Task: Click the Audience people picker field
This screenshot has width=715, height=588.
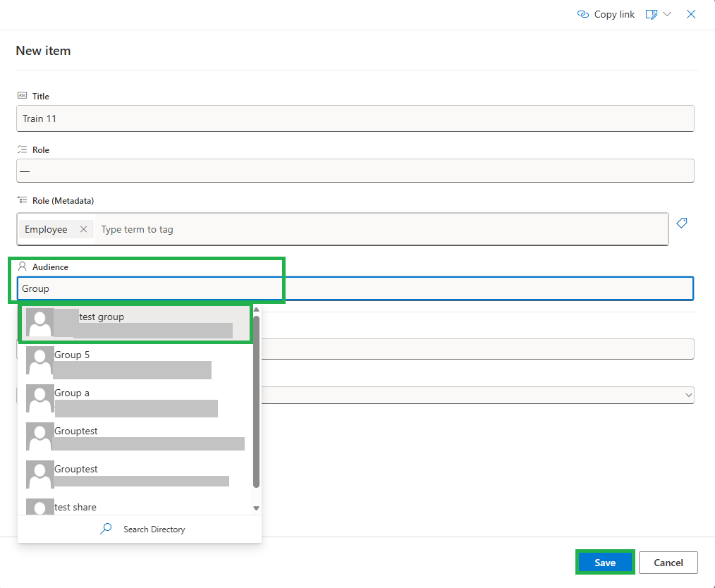Action: coord(355,288)
